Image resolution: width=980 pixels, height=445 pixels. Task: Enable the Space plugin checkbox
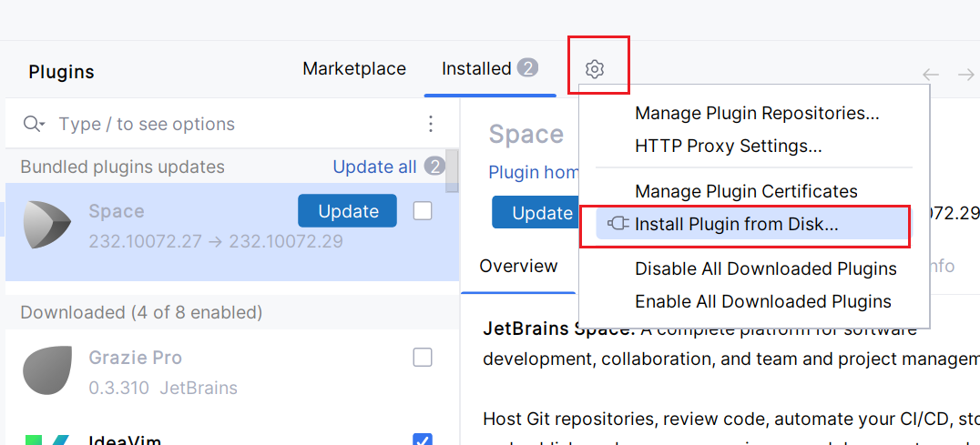423,211
